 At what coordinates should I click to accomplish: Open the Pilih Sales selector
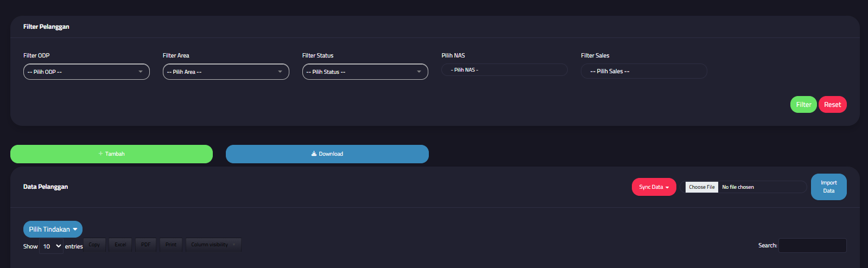(644, 71)
